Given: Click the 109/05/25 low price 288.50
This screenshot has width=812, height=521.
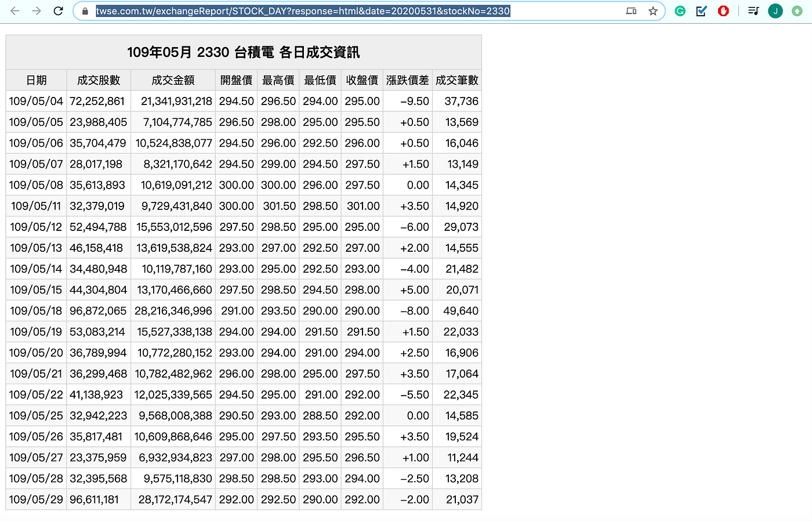Looking at the screenshot, I should pyautogui.click(x=320, y=415).
